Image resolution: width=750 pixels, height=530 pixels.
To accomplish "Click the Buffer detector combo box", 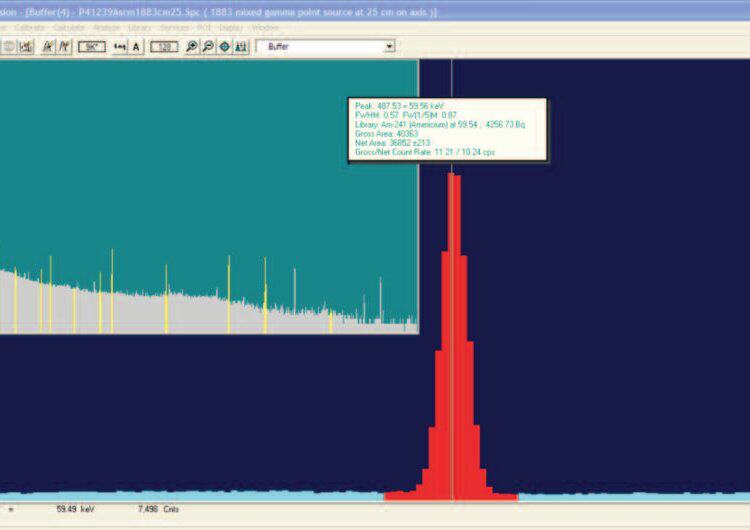I will point(326,46).
